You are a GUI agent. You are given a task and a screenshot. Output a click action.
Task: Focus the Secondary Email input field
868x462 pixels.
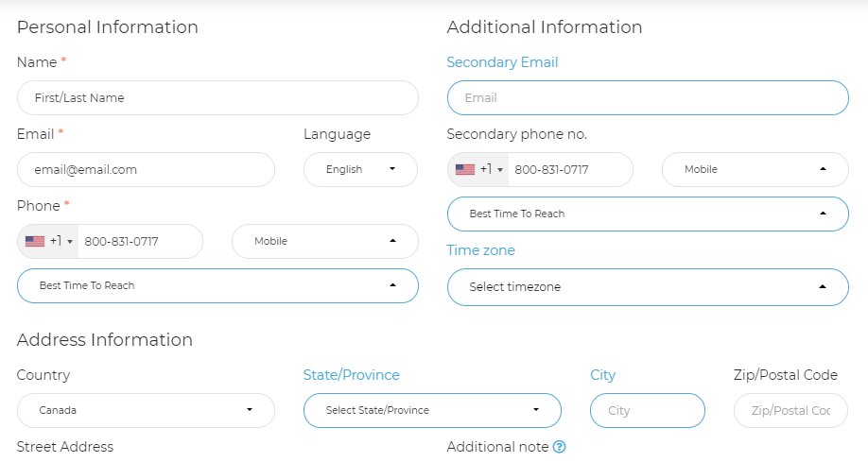coord(648,98)
